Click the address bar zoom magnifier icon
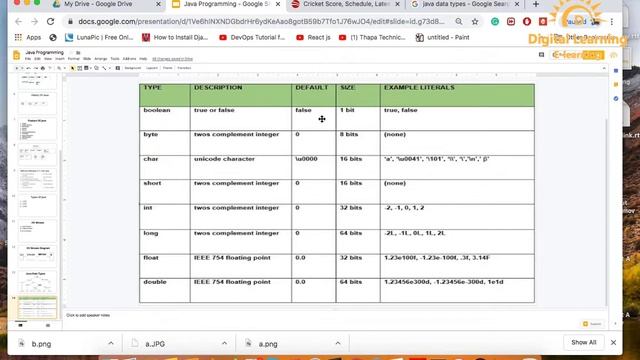This screenshot has width=640, height=360. 459,21
